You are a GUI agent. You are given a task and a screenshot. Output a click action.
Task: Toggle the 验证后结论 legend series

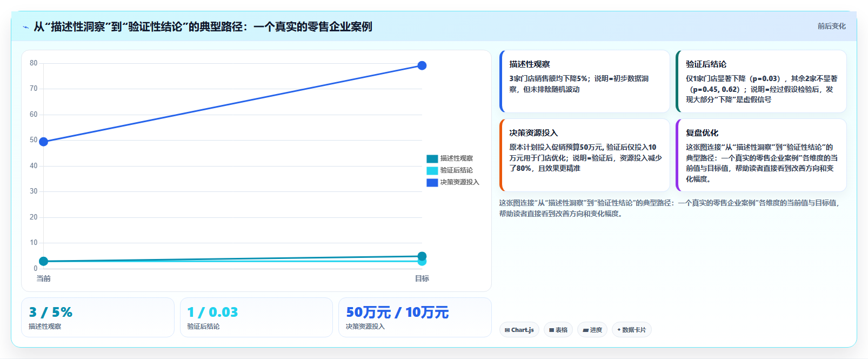point(450,170)
